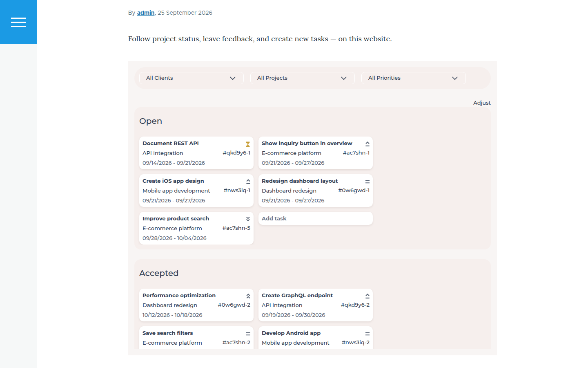Click task ID #0w6gwd-1
The width and height of the screenshot is (588, 368).
354,190
